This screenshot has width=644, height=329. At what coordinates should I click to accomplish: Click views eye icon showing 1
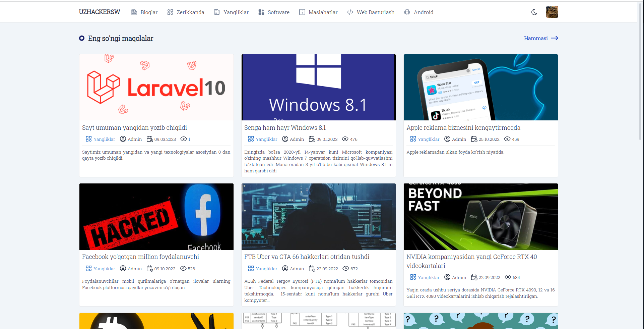pyautogui.click(x=183, y=139)
